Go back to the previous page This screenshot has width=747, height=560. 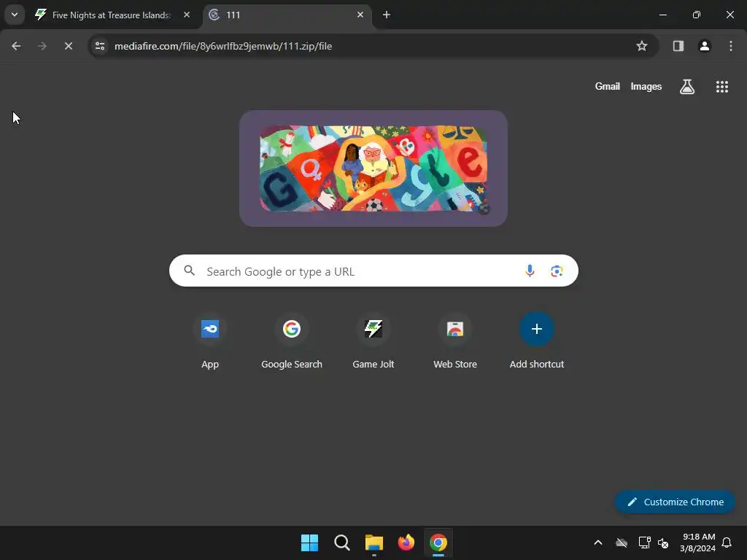pos(16,46)
